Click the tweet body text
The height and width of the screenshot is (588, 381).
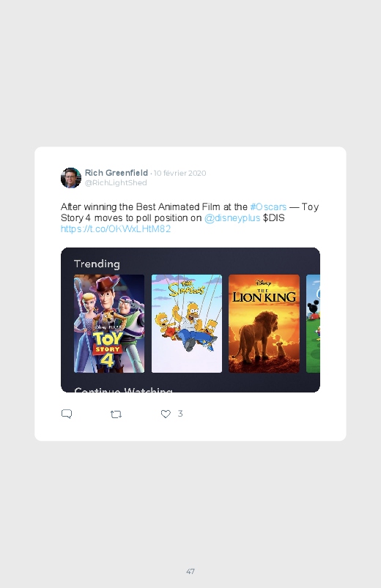click(x=190, y=218)
